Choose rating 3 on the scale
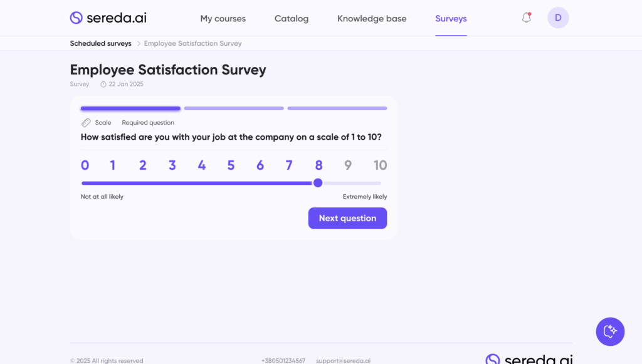Screen dimensions: 642x364 [172, 165]
